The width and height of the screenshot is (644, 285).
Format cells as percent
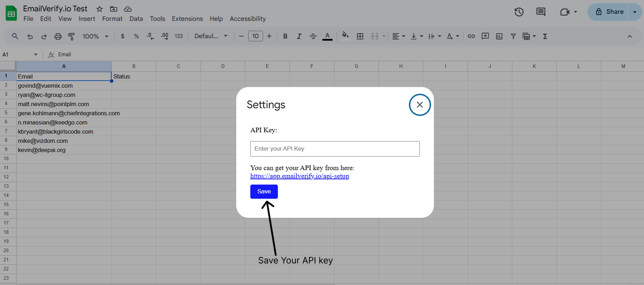[x=137, y=36]
